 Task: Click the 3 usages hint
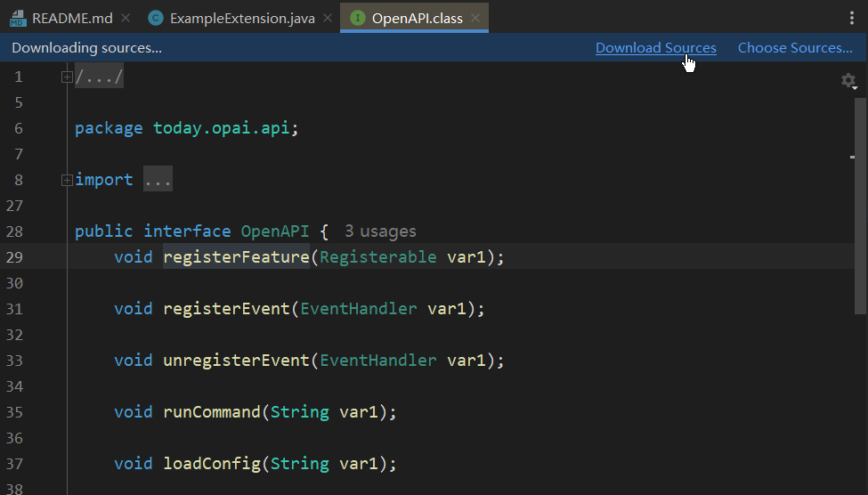(380, 231)
